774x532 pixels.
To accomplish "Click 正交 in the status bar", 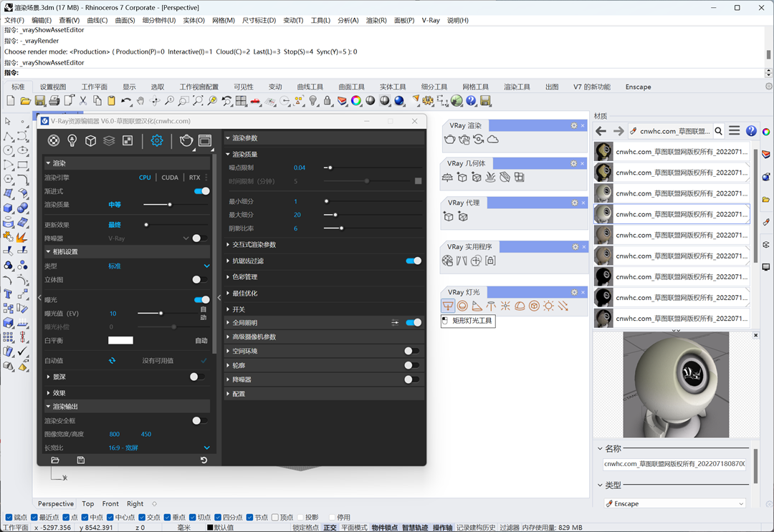I will [x=329, y=528].
